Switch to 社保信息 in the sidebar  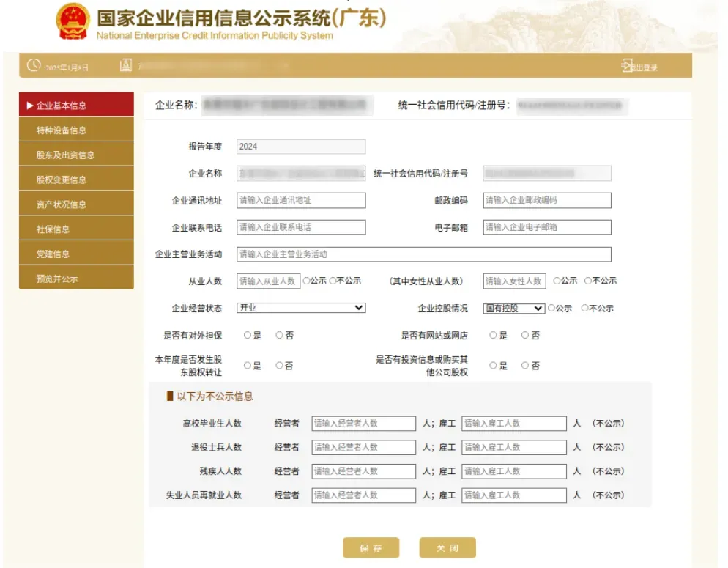[76, 229]
